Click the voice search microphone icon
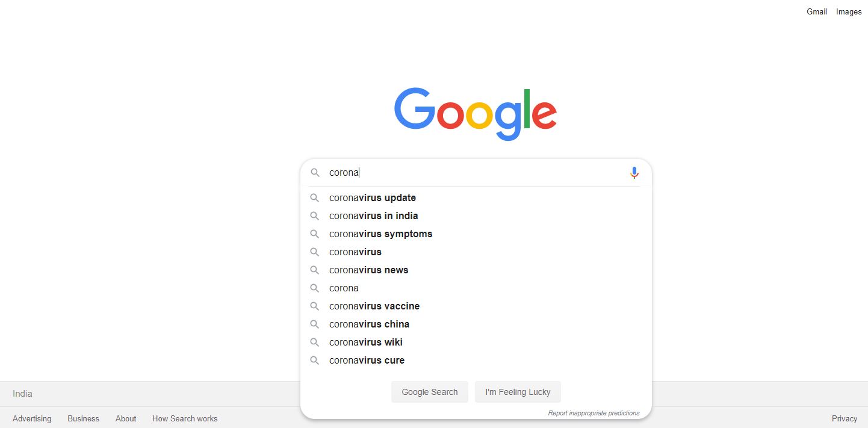This screenshot has width=868, height=428. [x=634, y=173]
